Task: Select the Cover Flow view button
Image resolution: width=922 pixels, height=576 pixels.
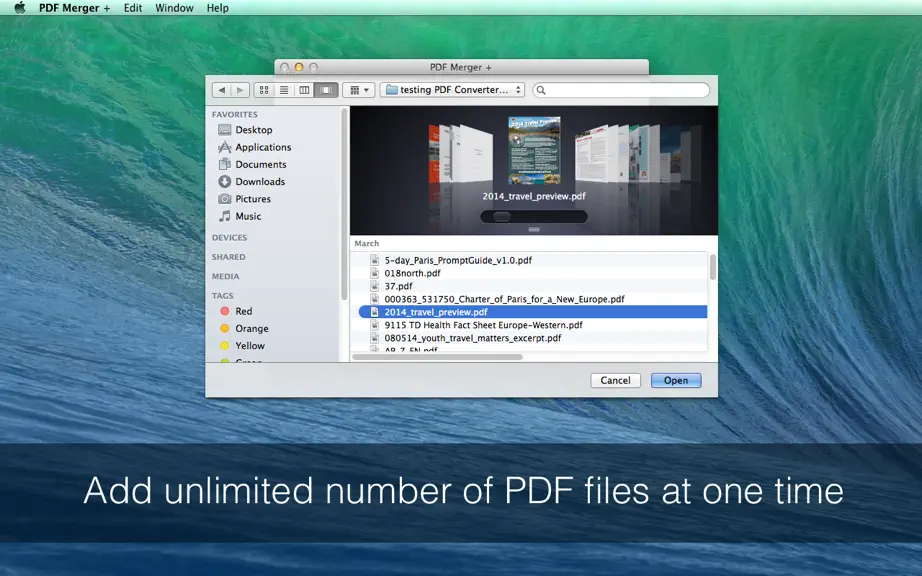Action: [x=326, y=90]
